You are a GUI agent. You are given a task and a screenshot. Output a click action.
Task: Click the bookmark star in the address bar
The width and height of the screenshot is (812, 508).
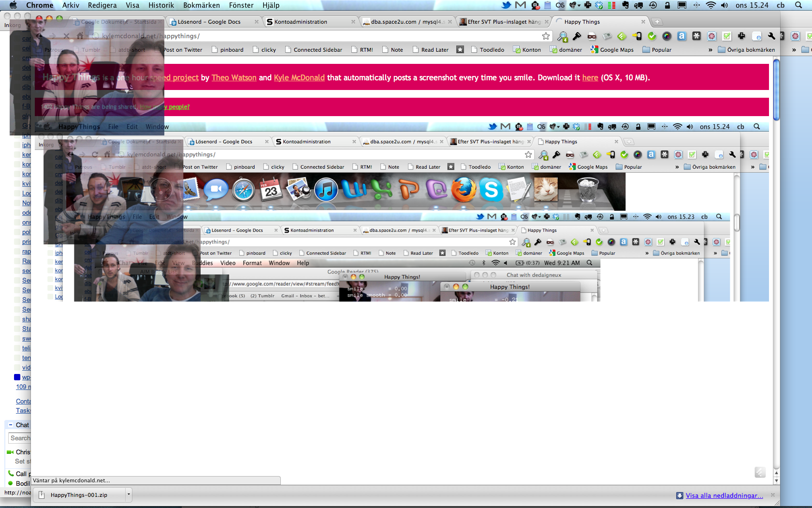pyautogui.click(x=546, y=36)
